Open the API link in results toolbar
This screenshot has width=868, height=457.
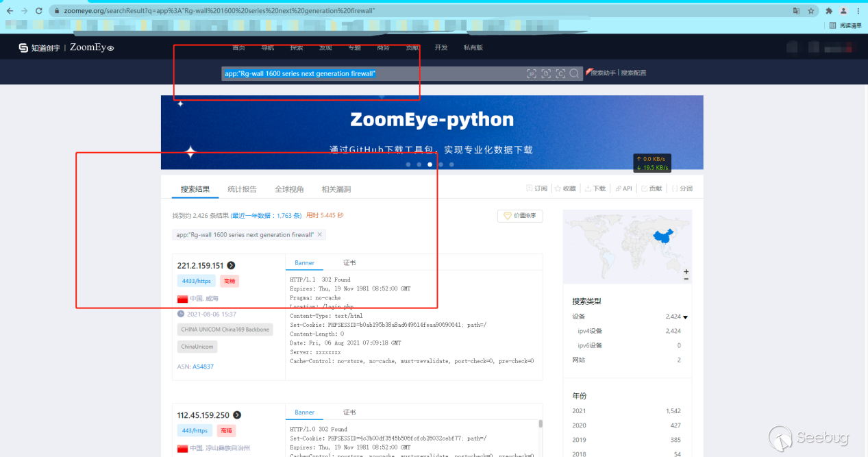623,188
